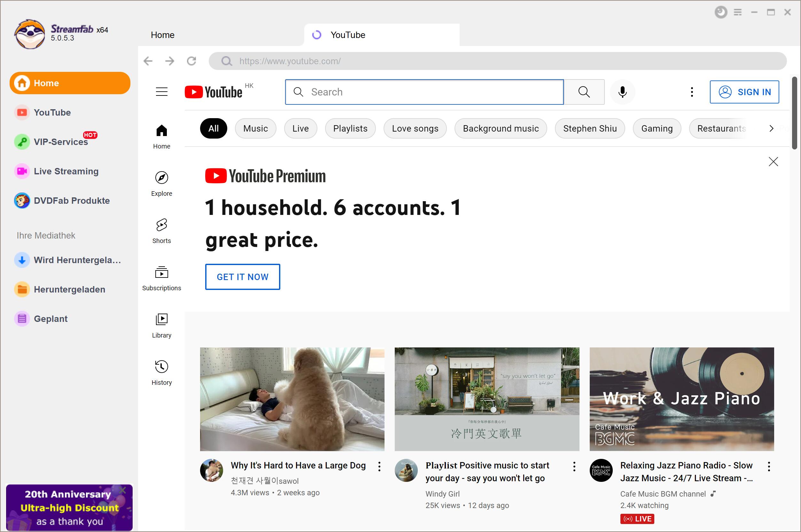Click the YouTube icon in sidebar
The height and width of the screenshot is (532, 801).
click(x=21, y=112)
